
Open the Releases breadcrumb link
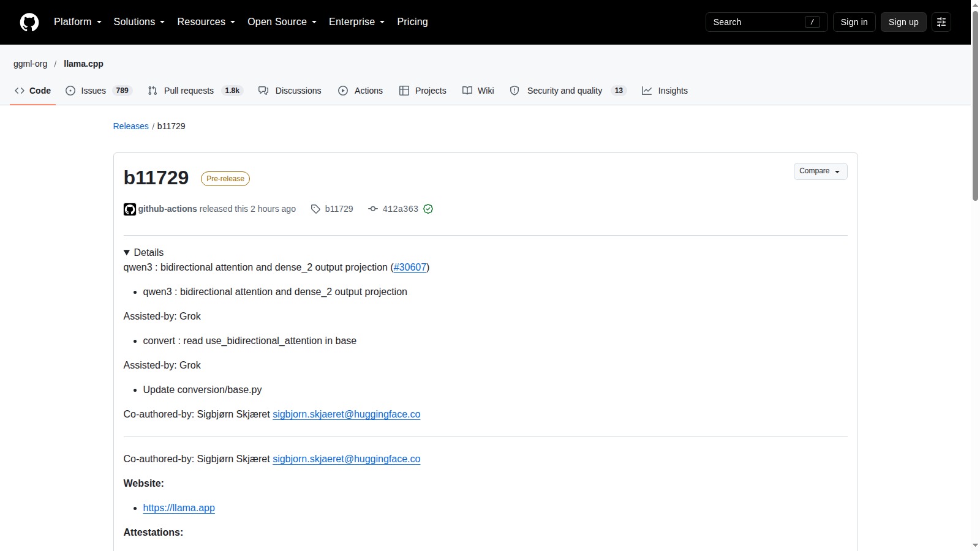131,126
